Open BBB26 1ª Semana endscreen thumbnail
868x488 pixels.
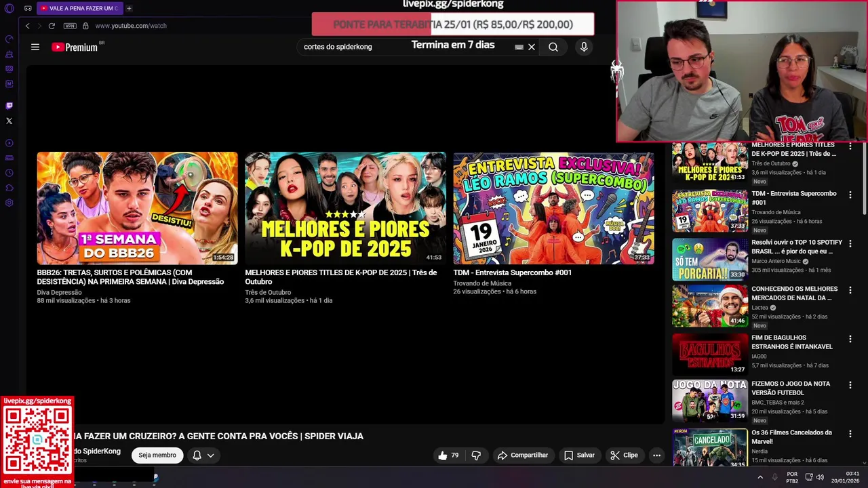coord(137,208)
